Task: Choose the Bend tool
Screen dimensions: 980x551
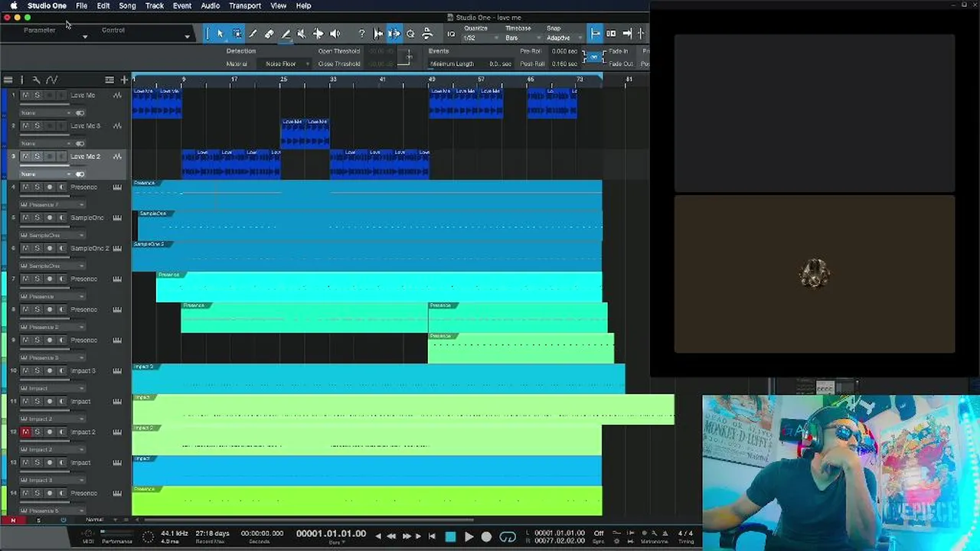Action: [318, 34]
